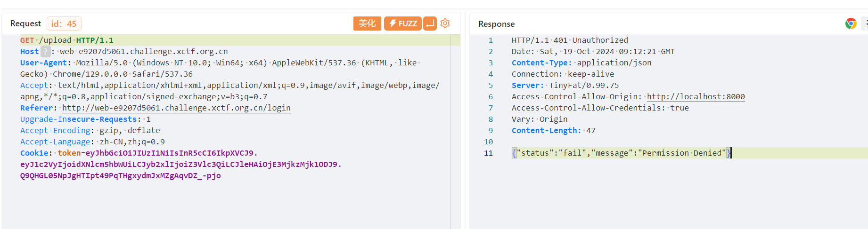Viewport: 868px width, 229px height.
Task: Click the Content-Length: 47 response header
Action: click(554, 130)
